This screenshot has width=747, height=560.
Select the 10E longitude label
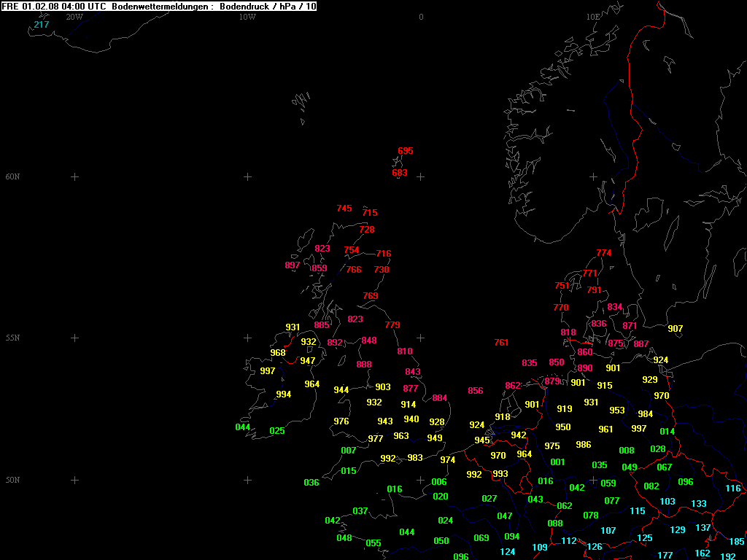pos(592,17)
